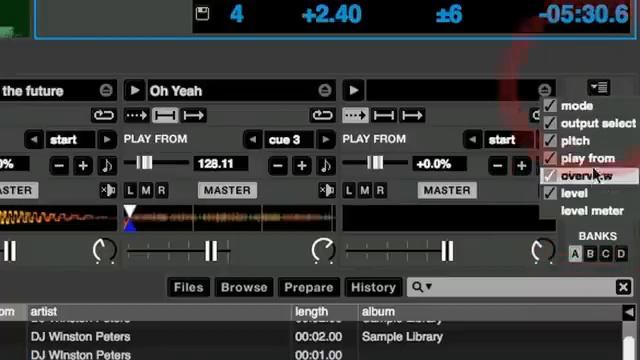The width and height of the screenshot is (640, 360).
Task: Toggle the overview menu option
Action: coord(589,176)
